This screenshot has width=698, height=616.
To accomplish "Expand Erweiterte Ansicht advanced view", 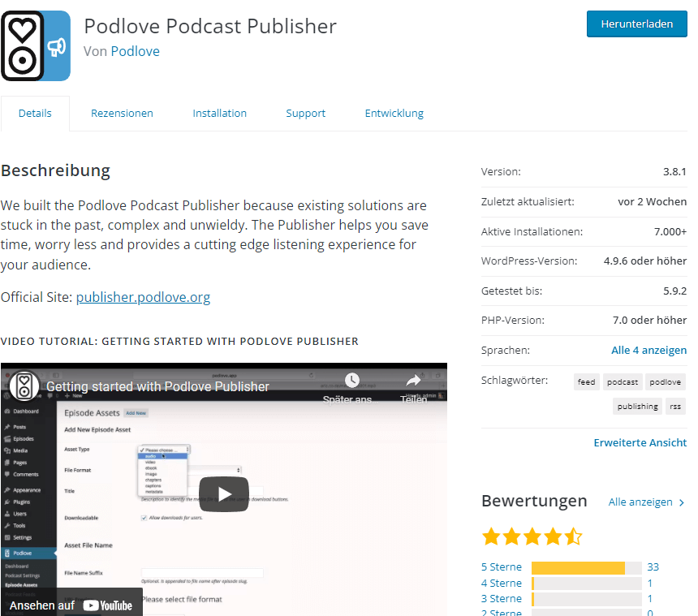I will pos(640,443).
